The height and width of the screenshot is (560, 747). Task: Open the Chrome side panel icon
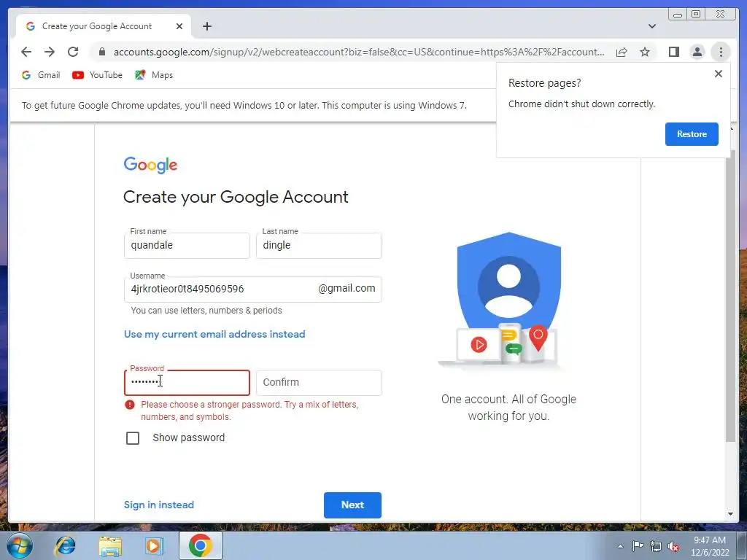[x=673, y=52]
